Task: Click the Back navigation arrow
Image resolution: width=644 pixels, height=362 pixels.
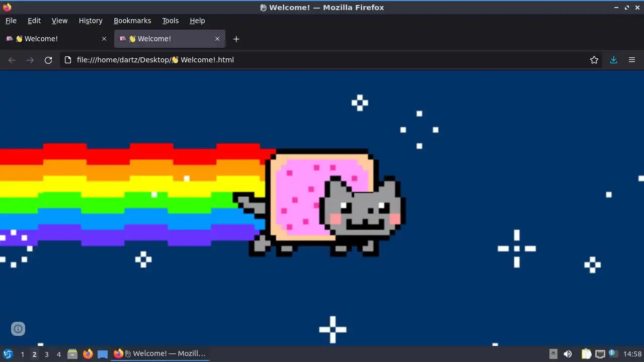Action: point(12,60)
